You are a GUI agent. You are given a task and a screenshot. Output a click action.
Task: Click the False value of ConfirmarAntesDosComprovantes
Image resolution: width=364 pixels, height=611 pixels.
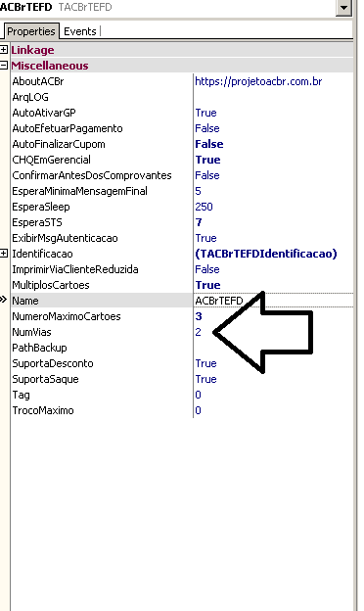pos(207,175)
